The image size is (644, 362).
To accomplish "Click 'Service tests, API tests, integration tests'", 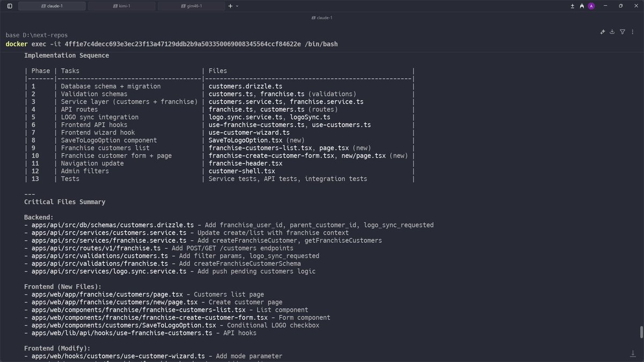I will click(x=288, y=179).
